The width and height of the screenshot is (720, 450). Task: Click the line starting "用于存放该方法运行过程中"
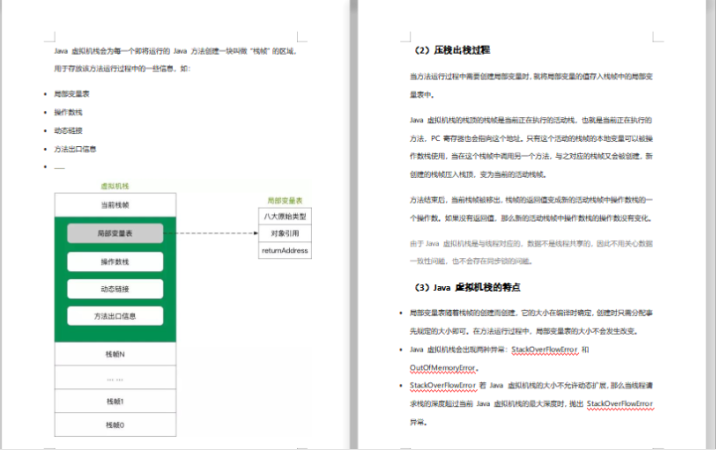[122, 68]
